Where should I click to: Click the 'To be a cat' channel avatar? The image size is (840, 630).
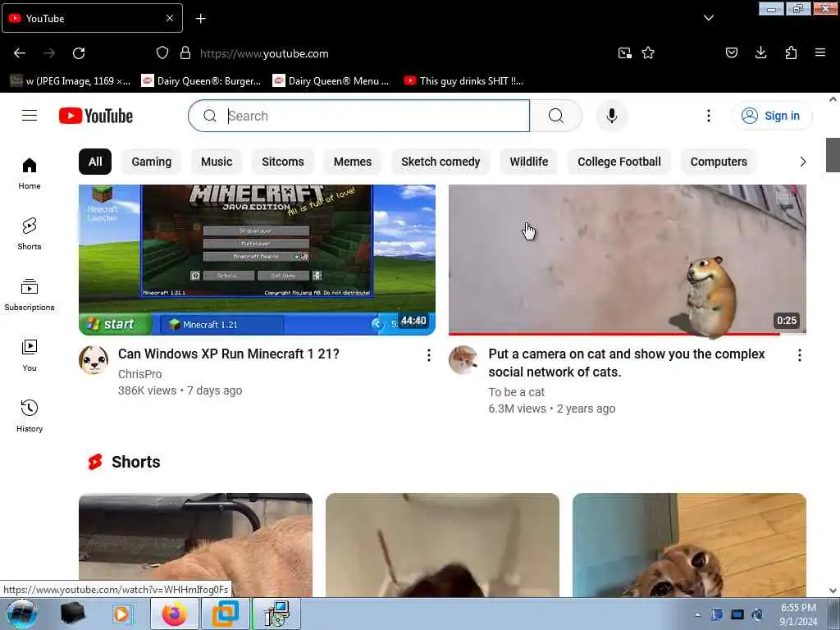point(463,360)
